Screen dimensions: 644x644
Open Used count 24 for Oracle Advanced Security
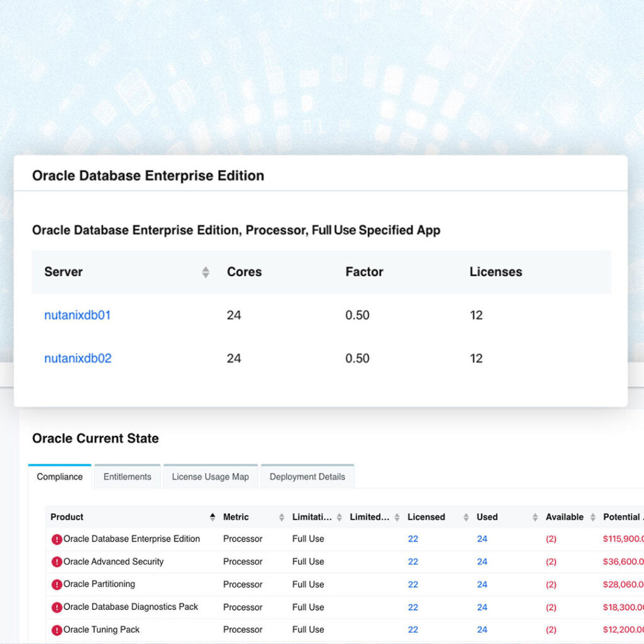482,562
